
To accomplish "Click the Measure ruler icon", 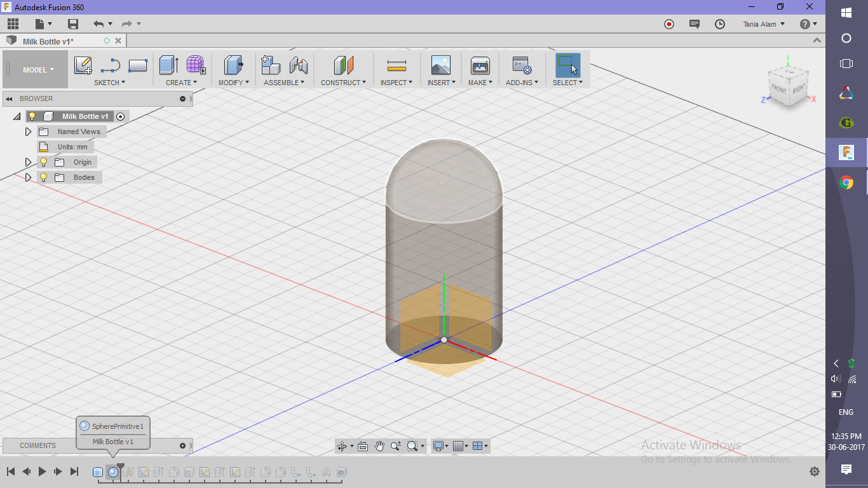I will [x=397, y=65].
